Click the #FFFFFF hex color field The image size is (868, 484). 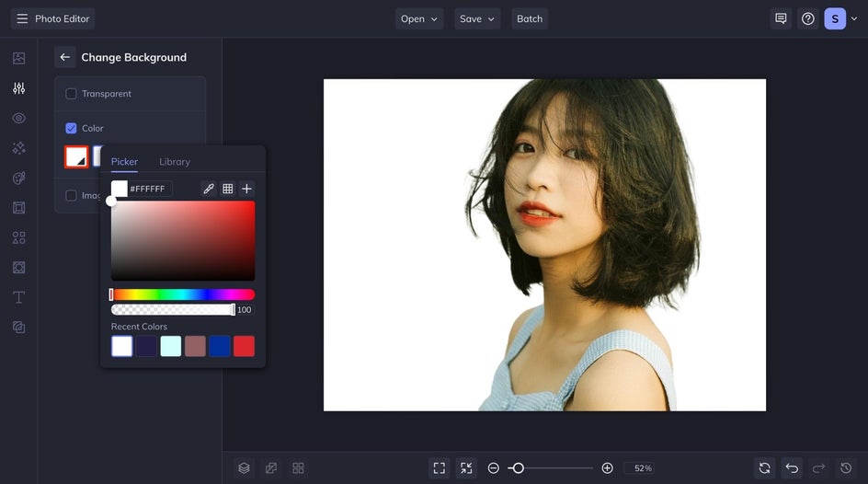(150, 189)
